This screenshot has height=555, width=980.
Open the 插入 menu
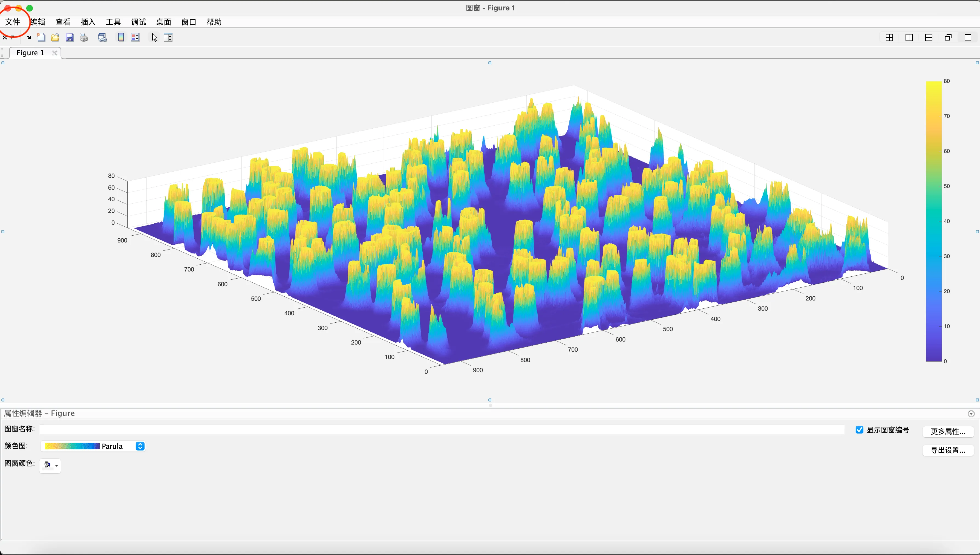tap(88, 22)
